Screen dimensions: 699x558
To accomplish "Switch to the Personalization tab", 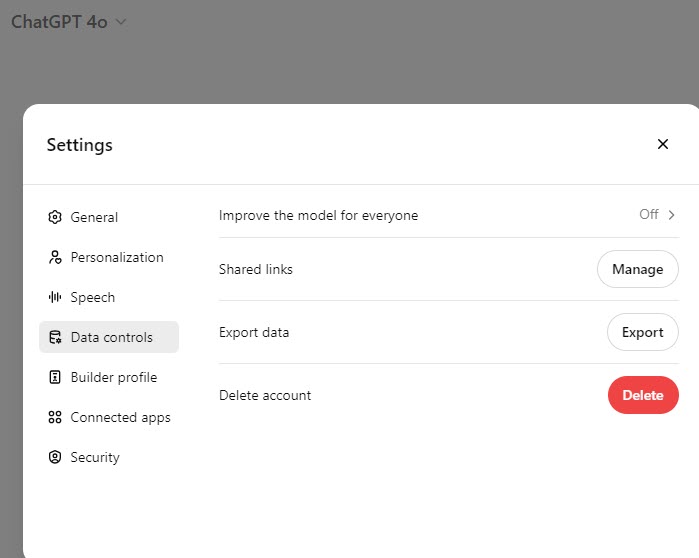I will [x=116, y=257].
